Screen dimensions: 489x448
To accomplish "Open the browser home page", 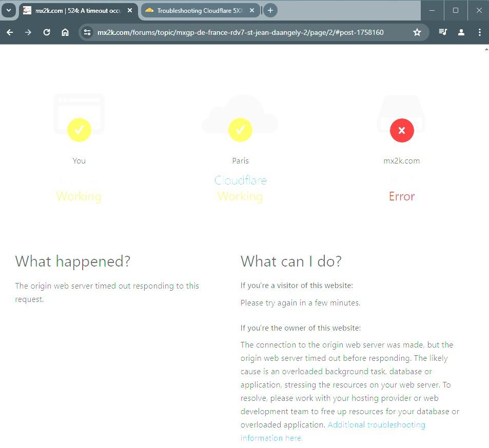I will pyautogui.click(x=65, y=32).
